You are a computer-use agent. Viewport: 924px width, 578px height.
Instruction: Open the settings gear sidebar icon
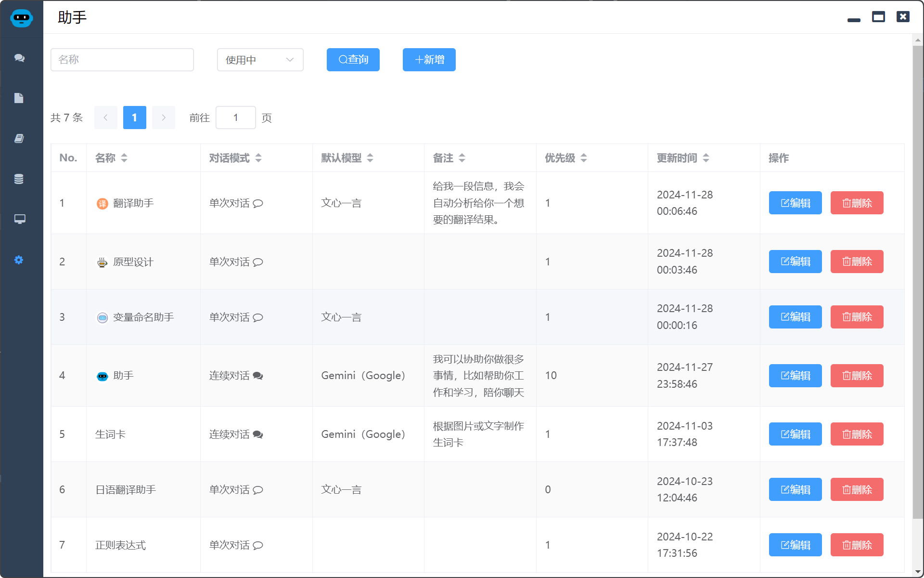19,260
